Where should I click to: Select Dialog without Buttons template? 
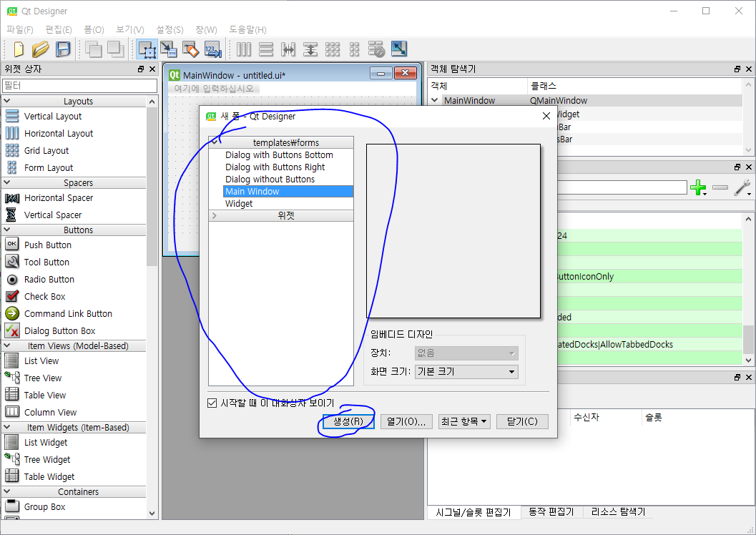pos(270,180)
